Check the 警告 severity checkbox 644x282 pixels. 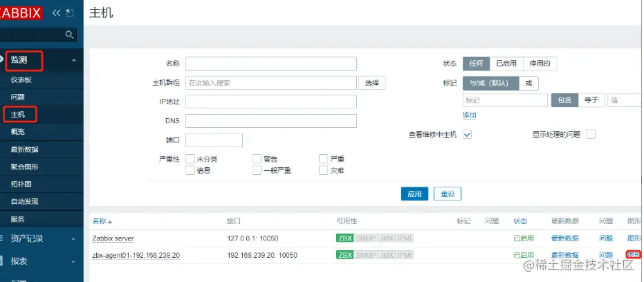pos(257,159)
